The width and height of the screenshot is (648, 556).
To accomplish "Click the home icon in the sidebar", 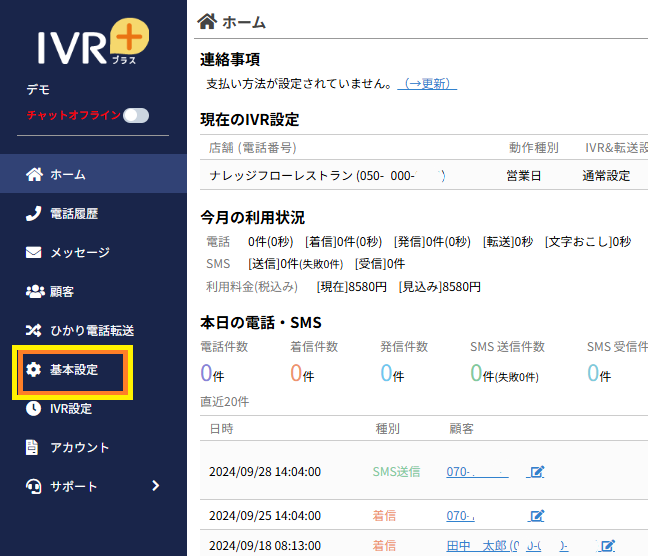I will 33,175.
